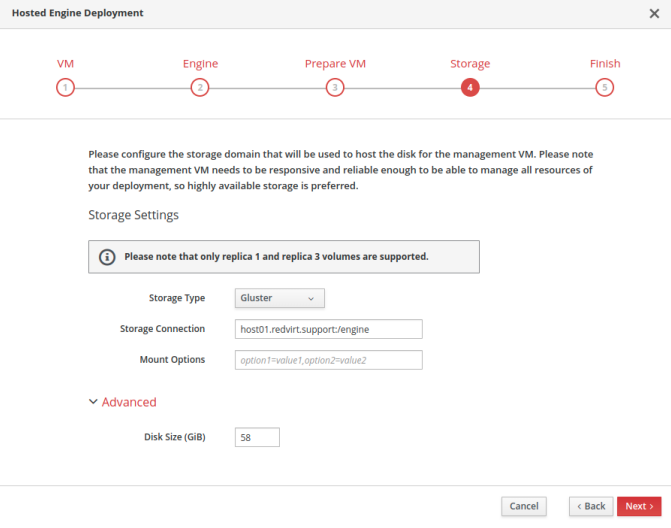Click into the Mount Options field
Image resolution: width=671 pixels, height=528 pixels.
tap(329, 360)
